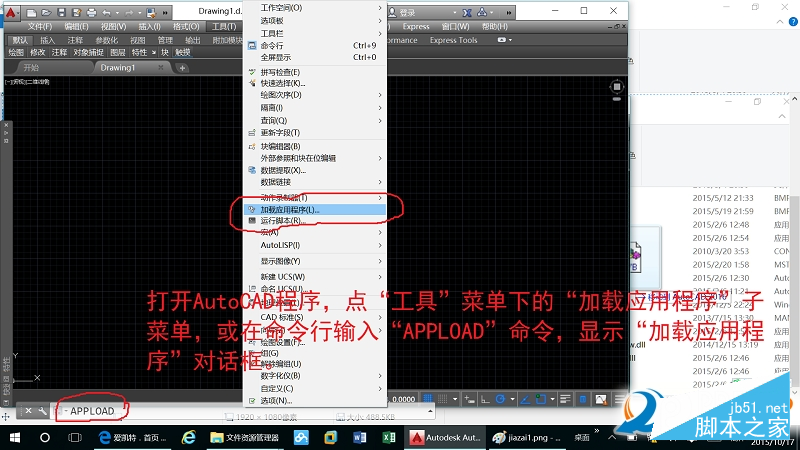Click the ViewCube navigation control in drawing area

pyautogui.click(x=617, y=87)
